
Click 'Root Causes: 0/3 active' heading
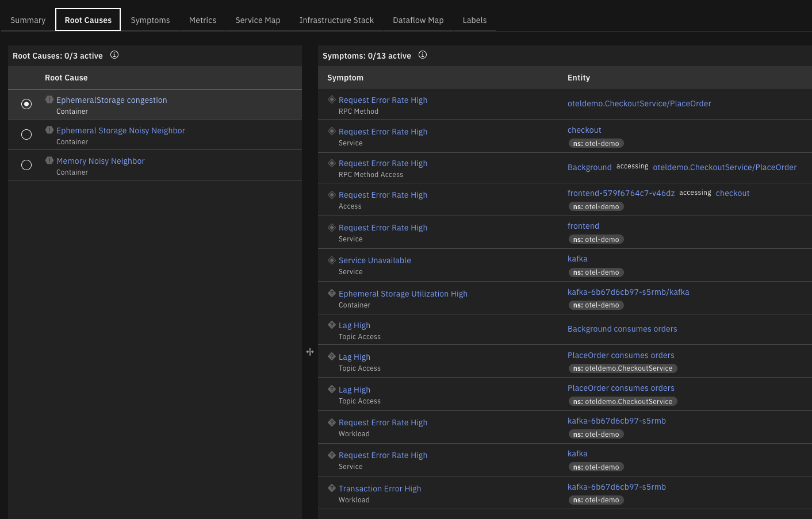click(x=58, y=56)
